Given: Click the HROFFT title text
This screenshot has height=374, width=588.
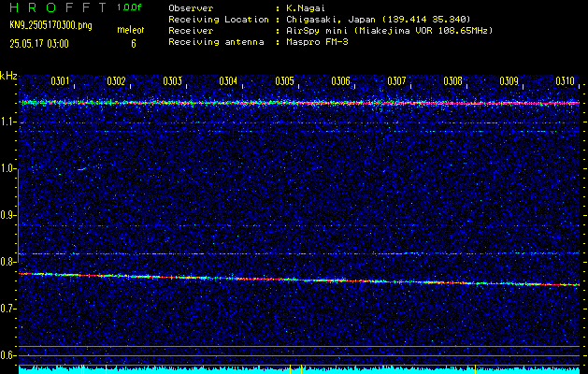Looking at the screenshot, I should coord(59,7).
